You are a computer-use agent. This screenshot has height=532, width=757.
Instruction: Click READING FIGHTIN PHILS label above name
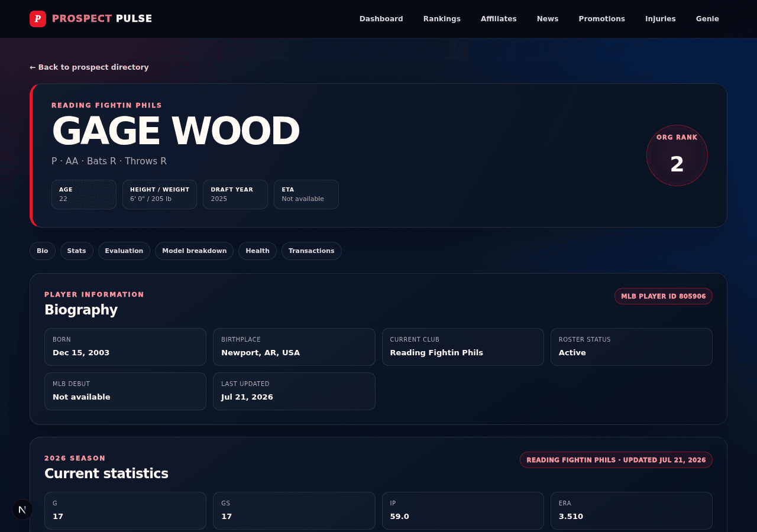pyautogui.click(x=106, y=106)
